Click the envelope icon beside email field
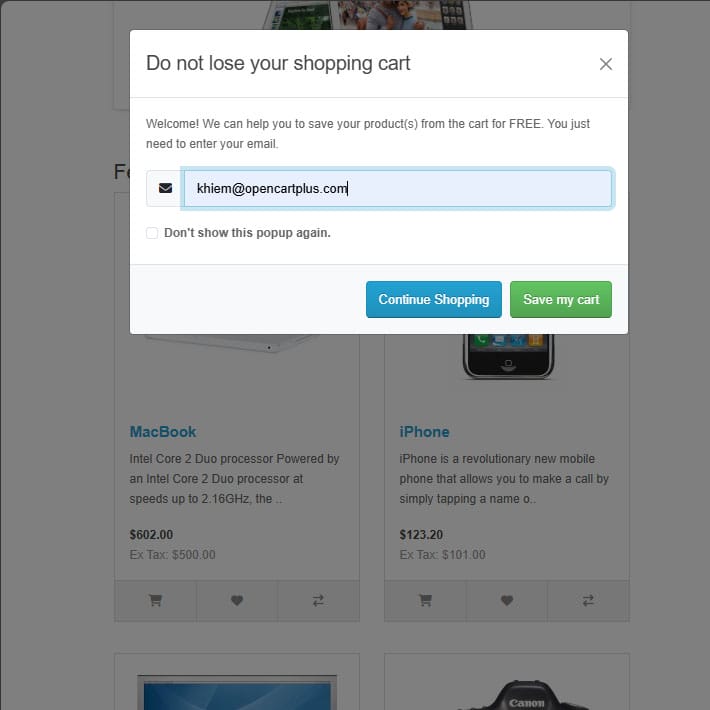This screenshot has width=710, height=710. (165, 188)
